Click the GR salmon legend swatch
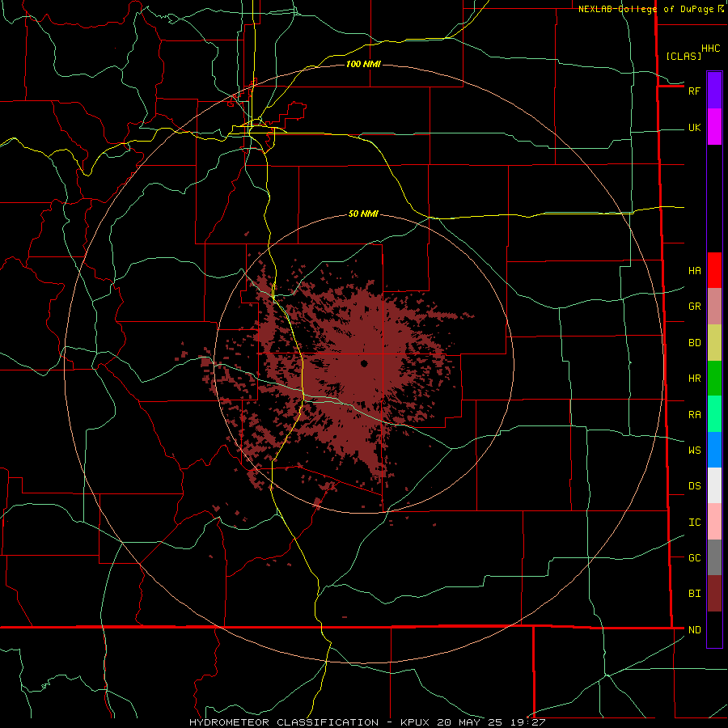This screenshot has height=728, width=728. click(x=714, y=307)
